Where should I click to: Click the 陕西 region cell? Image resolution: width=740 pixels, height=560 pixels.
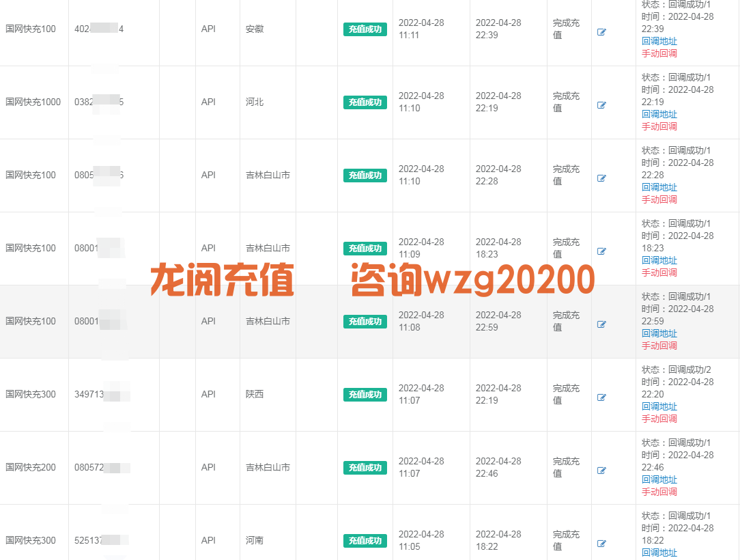pos(255,394)
